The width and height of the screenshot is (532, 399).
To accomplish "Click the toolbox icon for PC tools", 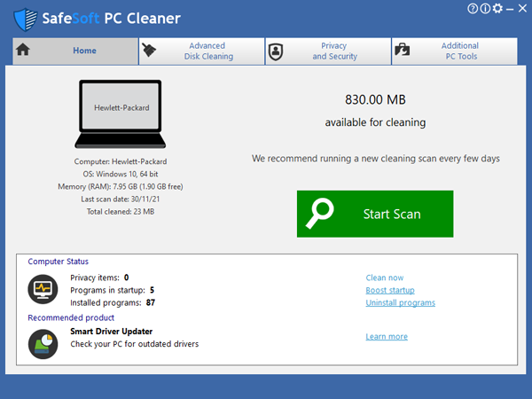I will (403, 50).
